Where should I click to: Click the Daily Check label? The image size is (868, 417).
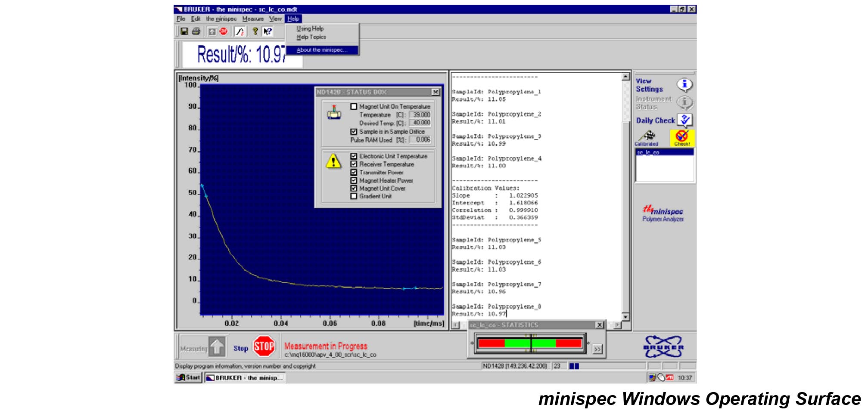655,120
